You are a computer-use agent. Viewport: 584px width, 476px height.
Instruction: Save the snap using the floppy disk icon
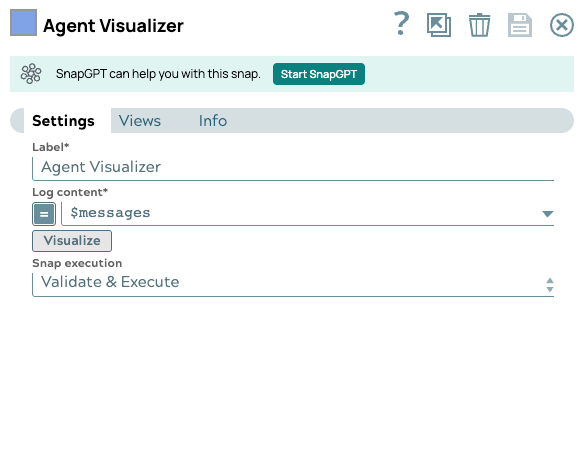point(520,25)
